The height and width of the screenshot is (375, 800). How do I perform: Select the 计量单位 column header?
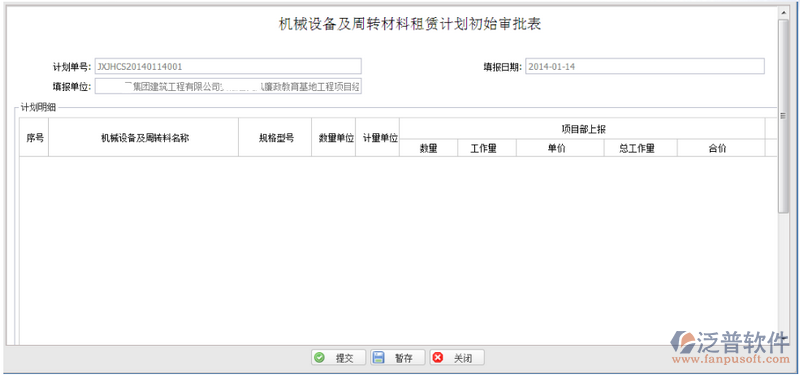(x=378, y=138)
